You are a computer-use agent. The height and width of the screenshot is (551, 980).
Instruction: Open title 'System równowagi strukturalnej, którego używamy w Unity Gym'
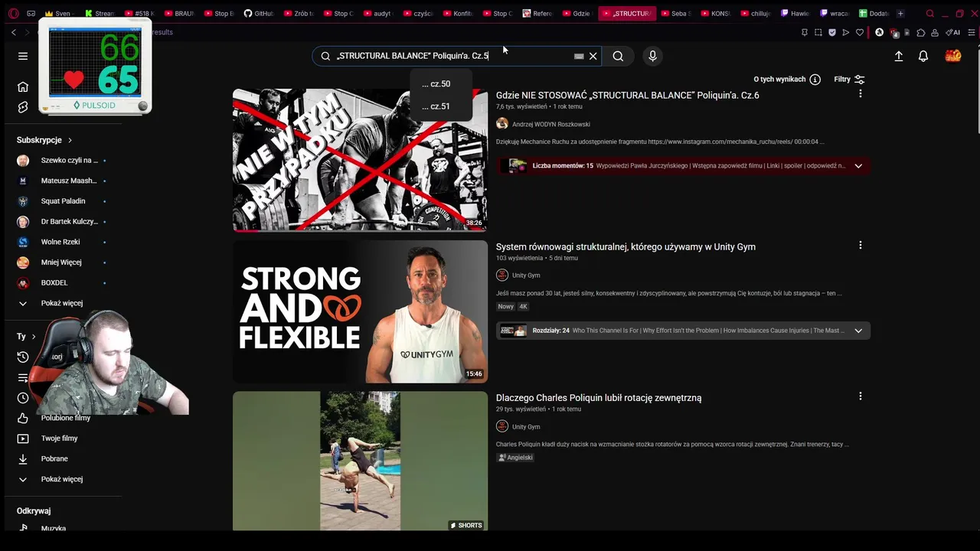tap(626, 246)
